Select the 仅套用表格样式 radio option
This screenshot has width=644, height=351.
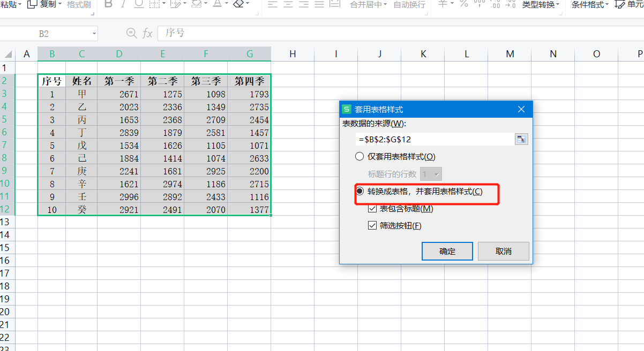tap(360, 157)
